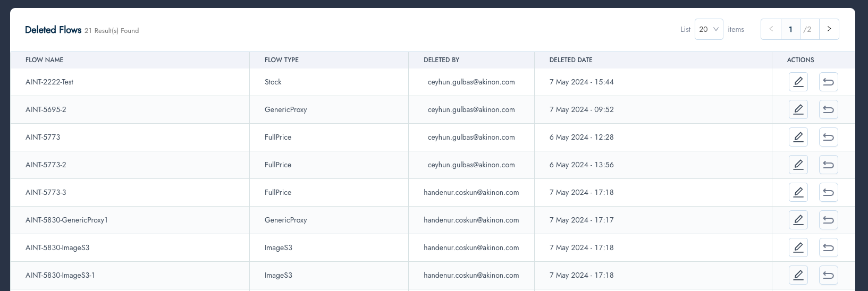The image size is (868, 291).
Task: Open the list items per page dropdown
Action: point(709,29)
